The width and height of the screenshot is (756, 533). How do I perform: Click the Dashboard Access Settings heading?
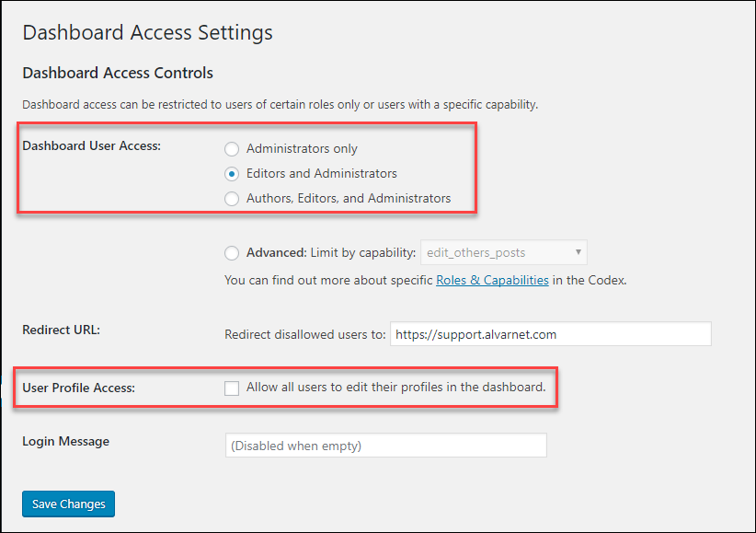click(x=147, y=33)
